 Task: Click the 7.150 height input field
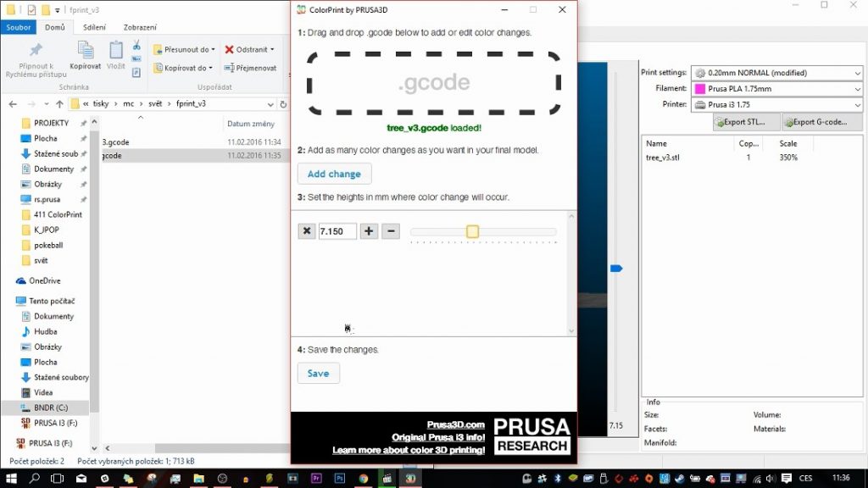pyautogui.click(x=337, y=231)
